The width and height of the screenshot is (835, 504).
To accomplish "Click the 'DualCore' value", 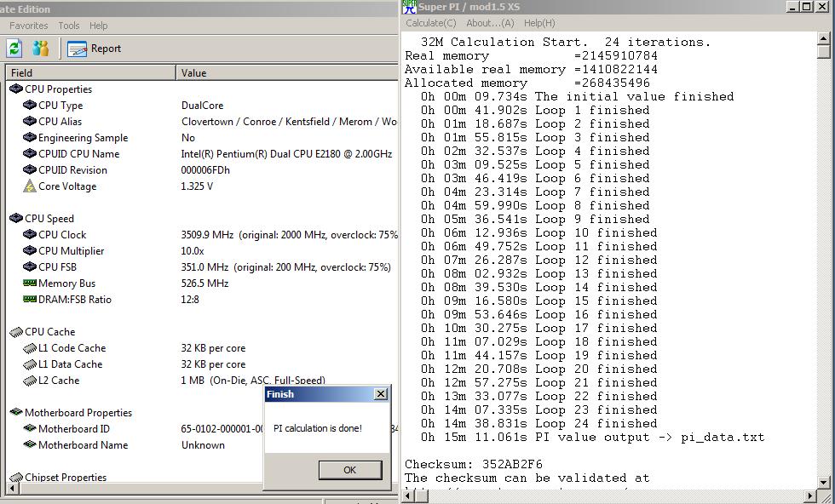I will tap(203, 106).
